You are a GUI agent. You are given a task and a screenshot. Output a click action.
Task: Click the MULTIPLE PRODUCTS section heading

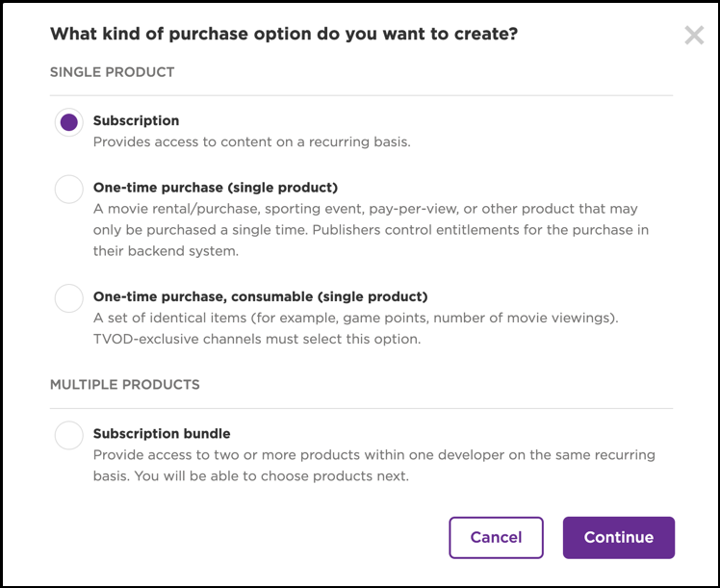click(x=124, y=385)
